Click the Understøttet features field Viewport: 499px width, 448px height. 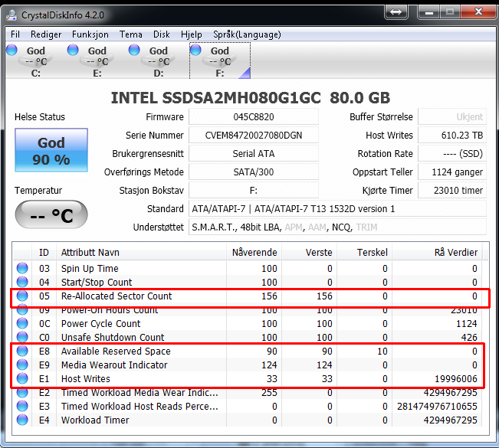coord(337,227)
